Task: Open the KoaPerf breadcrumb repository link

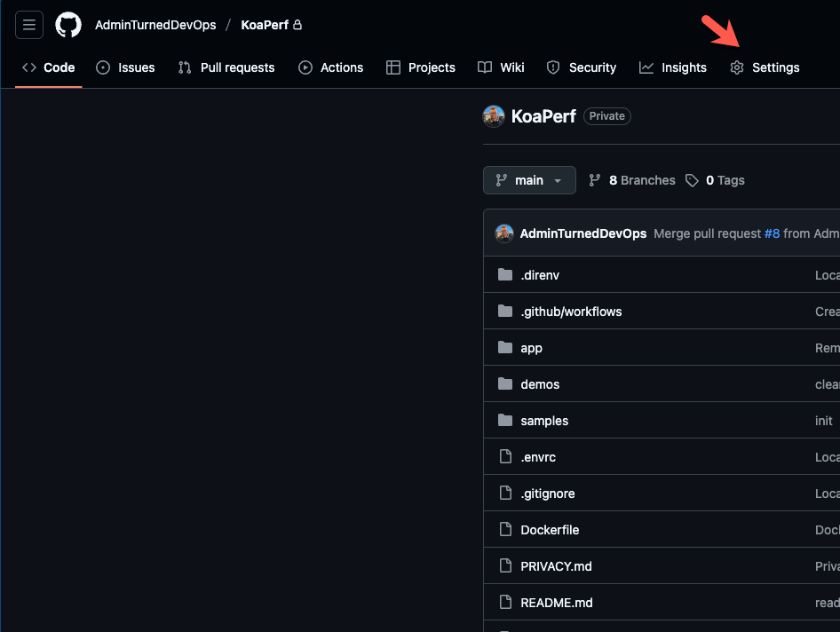Action: point(265,25)
